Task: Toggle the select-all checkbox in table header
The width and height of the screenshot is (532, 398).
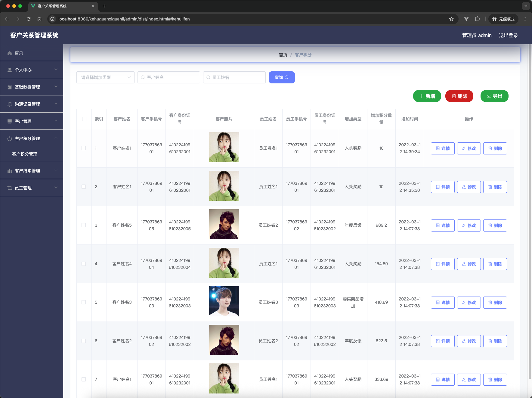Action: pos(84,119)
